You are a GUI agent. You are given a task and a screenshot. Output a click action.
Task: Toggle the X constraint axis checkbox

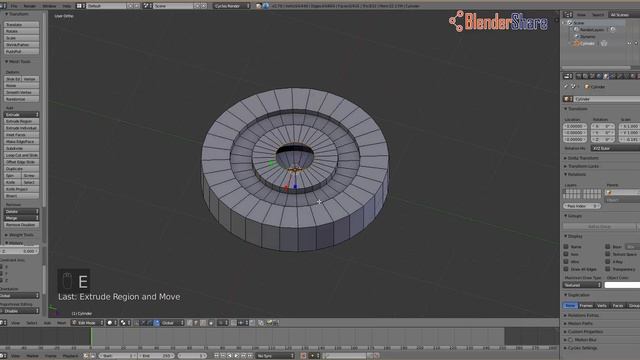point(2,267)
